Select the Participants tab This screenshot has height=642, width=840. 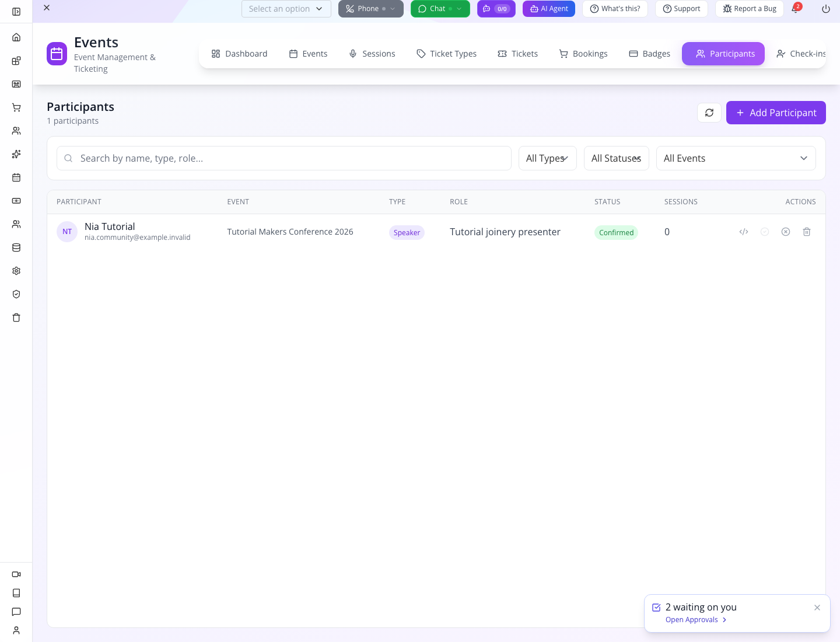(723, 54)
